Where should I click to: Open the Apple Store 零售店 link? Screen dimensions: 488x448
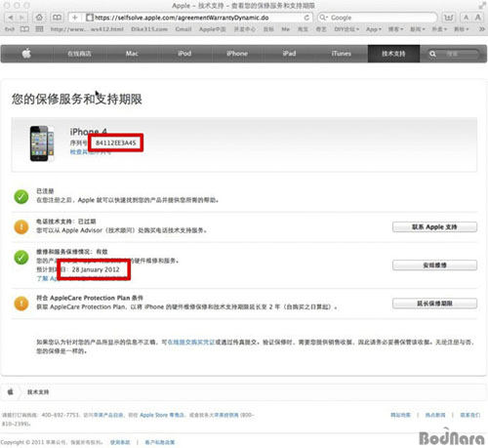(161, 415)
